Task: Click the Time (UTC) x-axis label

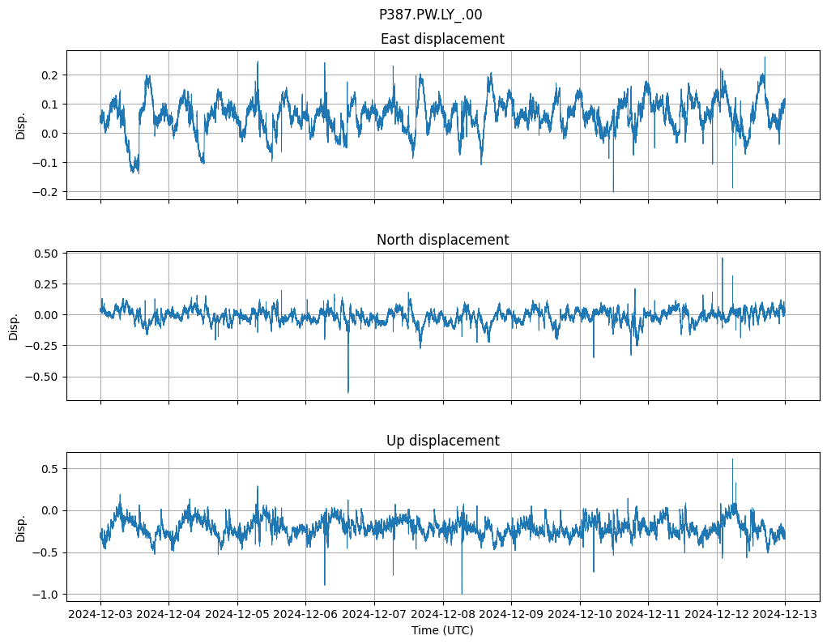Action: pyautogui.click(x=441, y=630)
